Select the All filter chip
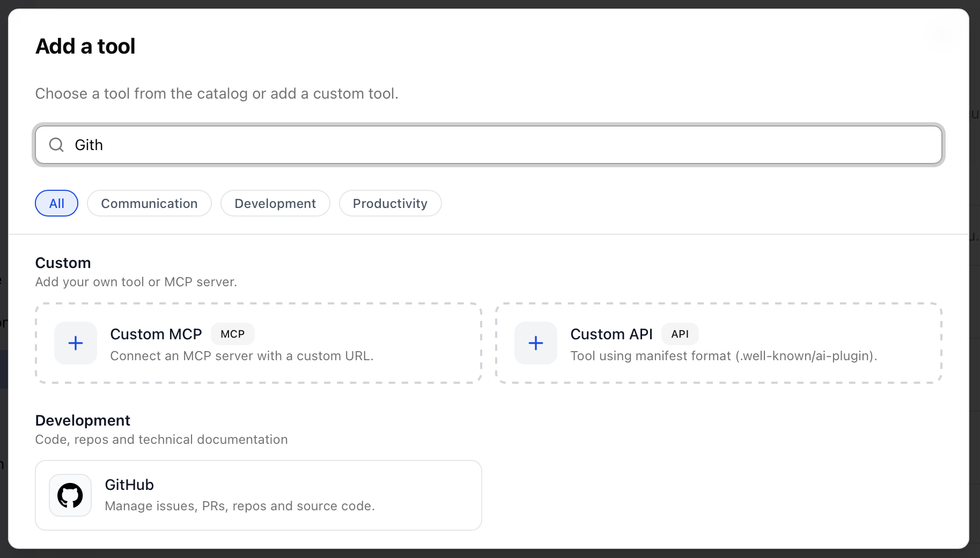 pos(57,203)
